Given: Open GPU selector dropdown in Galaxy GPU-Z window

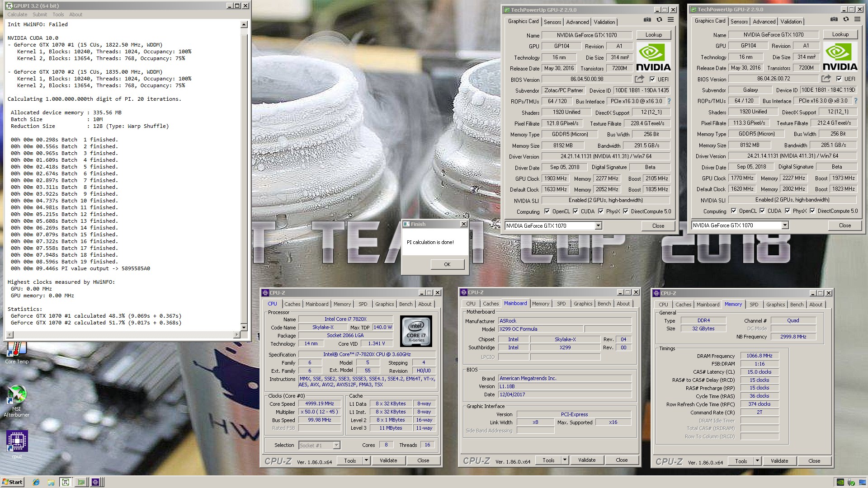Looking at the screenshot, I should (x=785, y=225).
